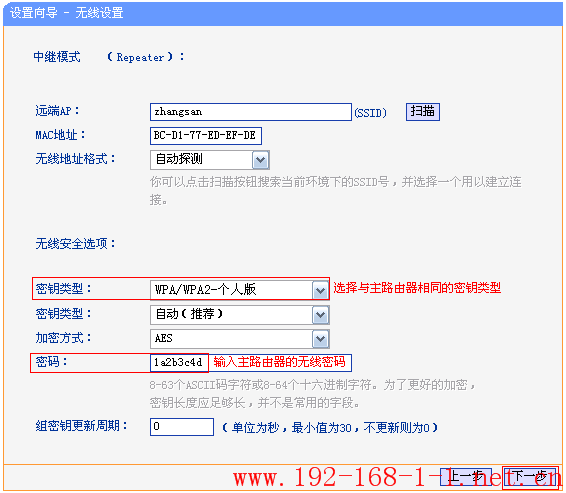
Task: Click the 你可以点击扫描按钮 help text
Action: [335, 190]
